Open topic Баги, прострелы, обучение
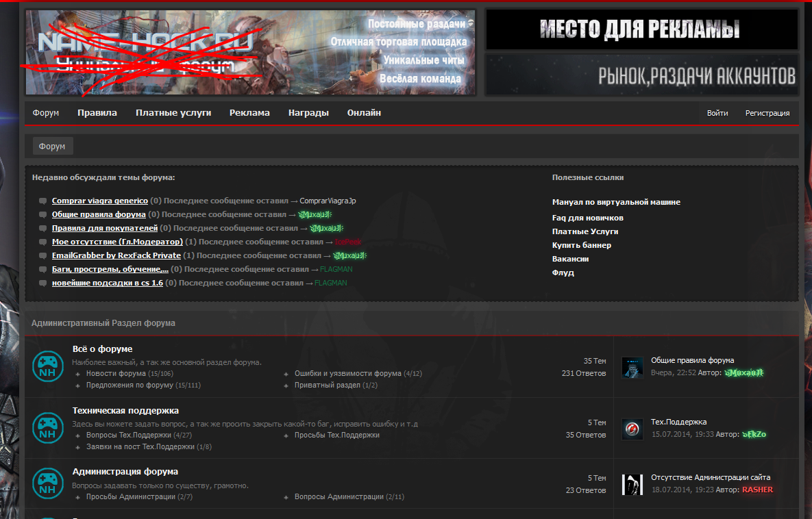Viewport: 812px width, 519px height. [x=110, y=269]
